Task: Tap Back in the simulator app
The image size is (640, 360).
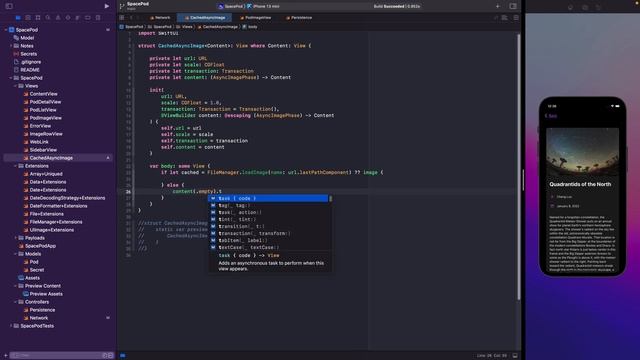Action: tap(551, 116)
